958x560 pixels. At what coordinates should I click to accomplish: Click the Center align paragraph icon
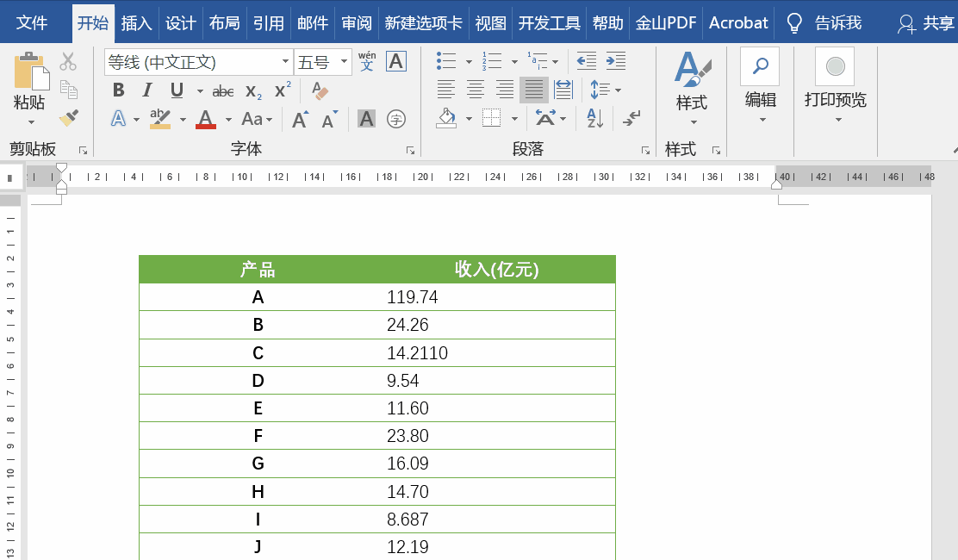point(476,90)
